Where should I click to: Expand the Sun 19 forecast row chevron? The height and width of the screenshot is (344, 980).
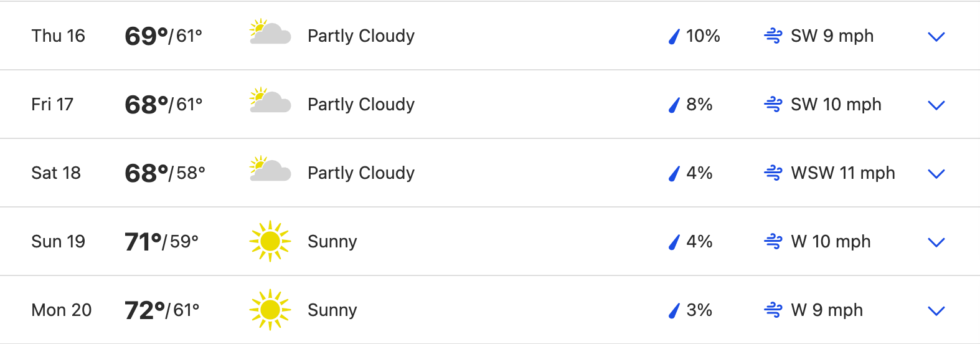(x=936, y=242)
